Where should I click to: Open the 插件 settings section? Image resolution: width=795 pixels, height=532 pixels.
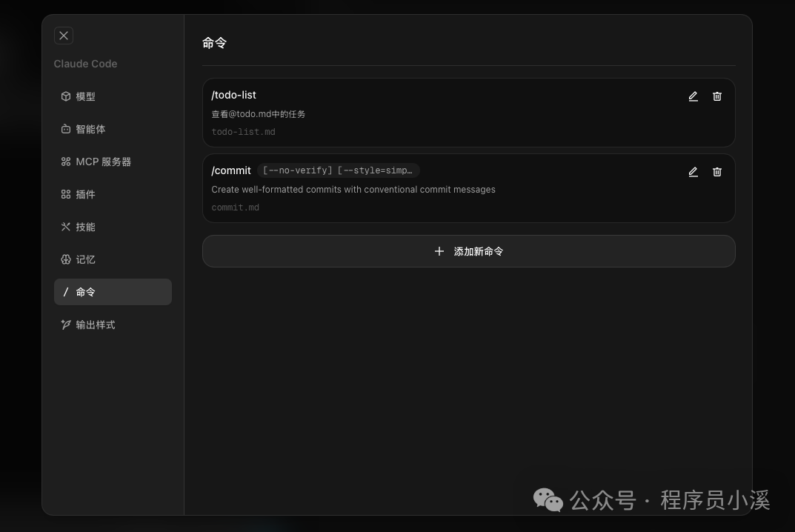[113, 194]
